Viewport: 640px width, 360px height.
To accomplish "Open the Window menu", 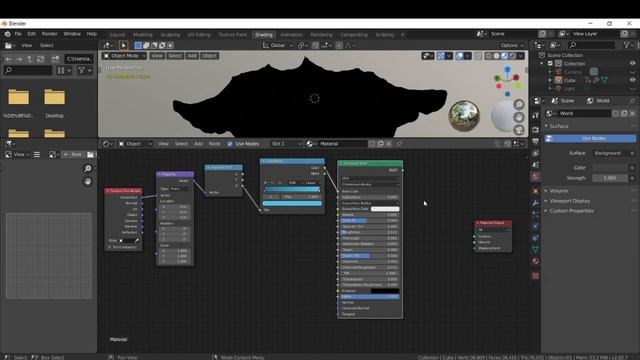I will pyautogui.click(x=72, y=34).
